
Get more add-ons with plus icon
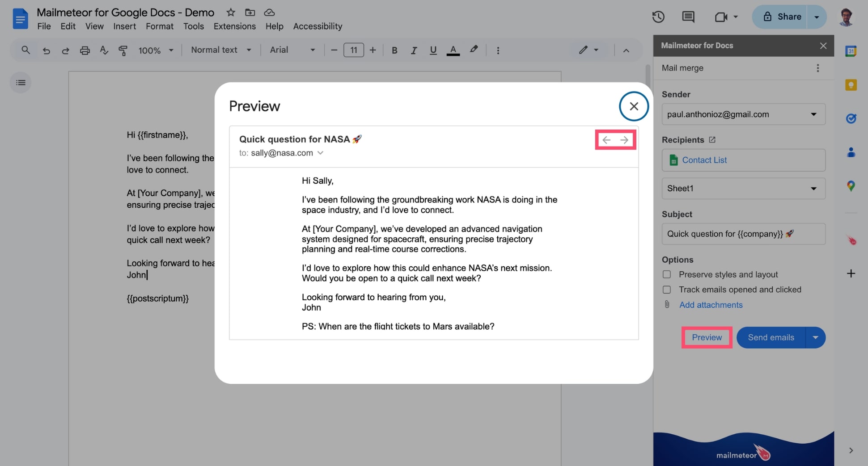click(851, 273)
